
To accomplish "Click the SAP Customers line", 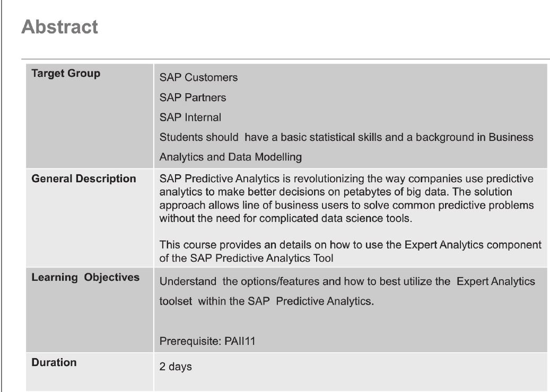I will tap(198, 77).
